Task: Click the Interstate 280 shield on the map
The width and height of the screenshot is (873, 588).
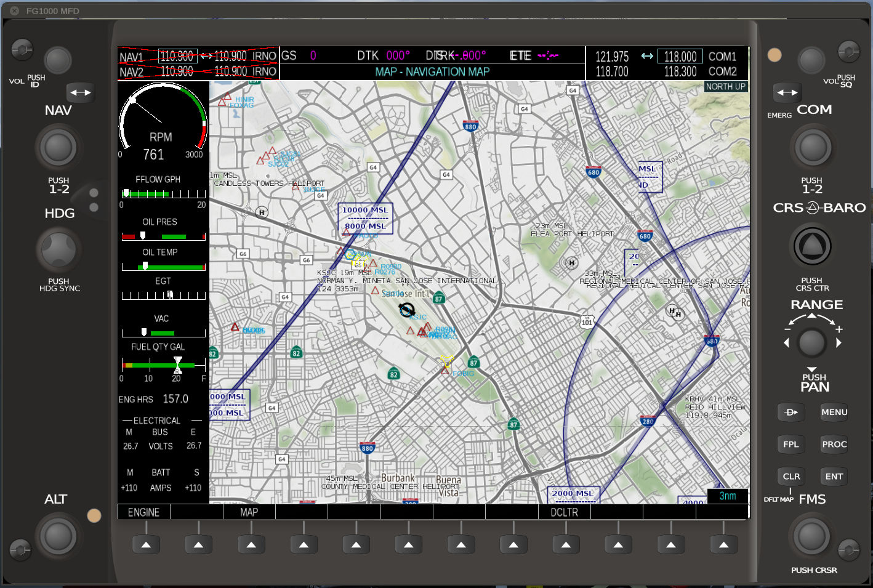Action: (648, 421)
